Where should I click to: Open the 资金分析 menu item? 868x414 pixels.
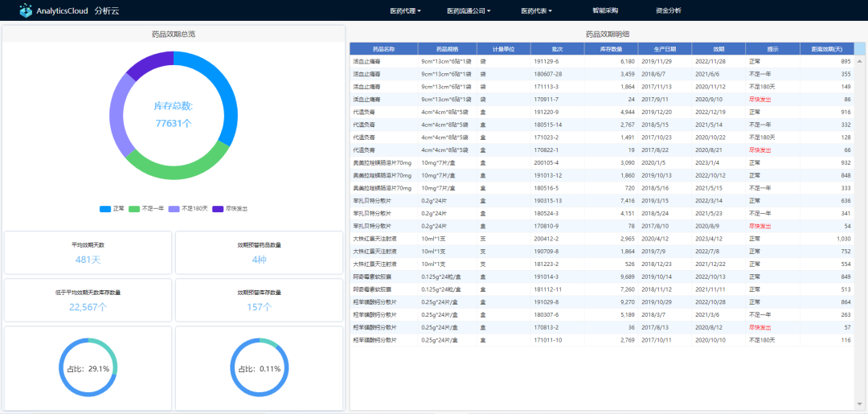coord(668,11)
